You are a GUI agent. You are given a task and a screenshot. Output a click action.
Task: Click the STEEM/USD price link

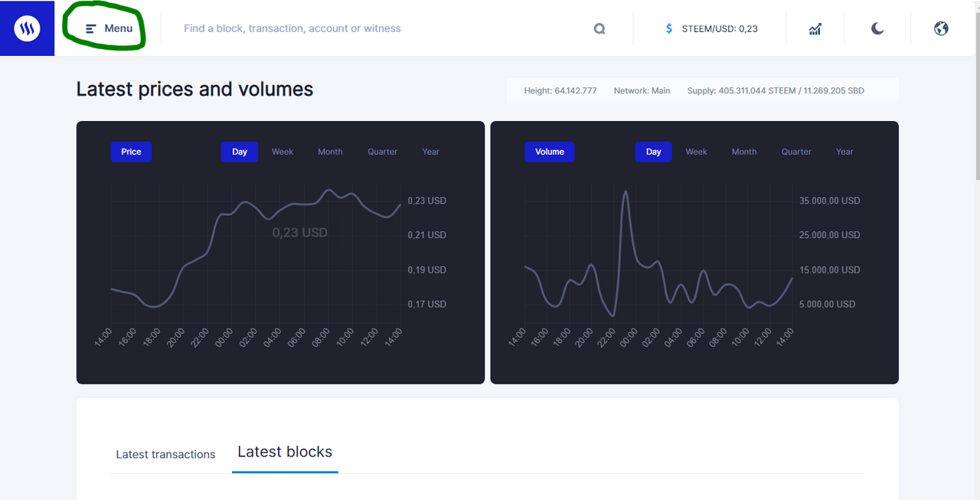point(719,28)
